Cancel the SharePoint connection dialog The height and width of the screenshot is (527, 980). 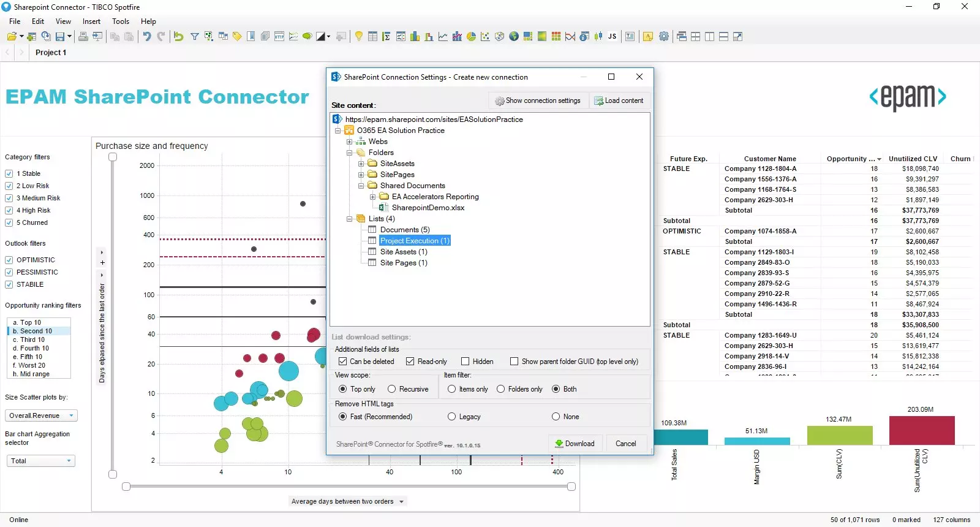tap(626, 444)
